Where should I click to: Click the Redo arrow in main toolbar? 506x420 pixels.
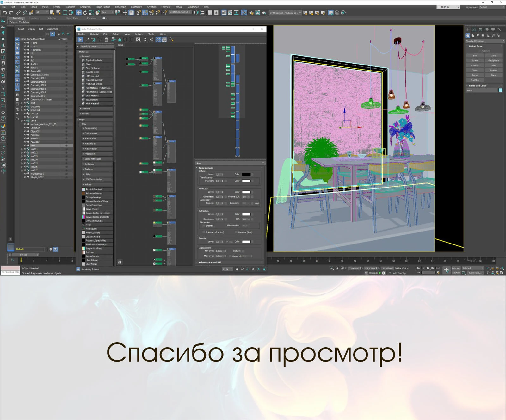pyautogui.click(x=11, y=13)
